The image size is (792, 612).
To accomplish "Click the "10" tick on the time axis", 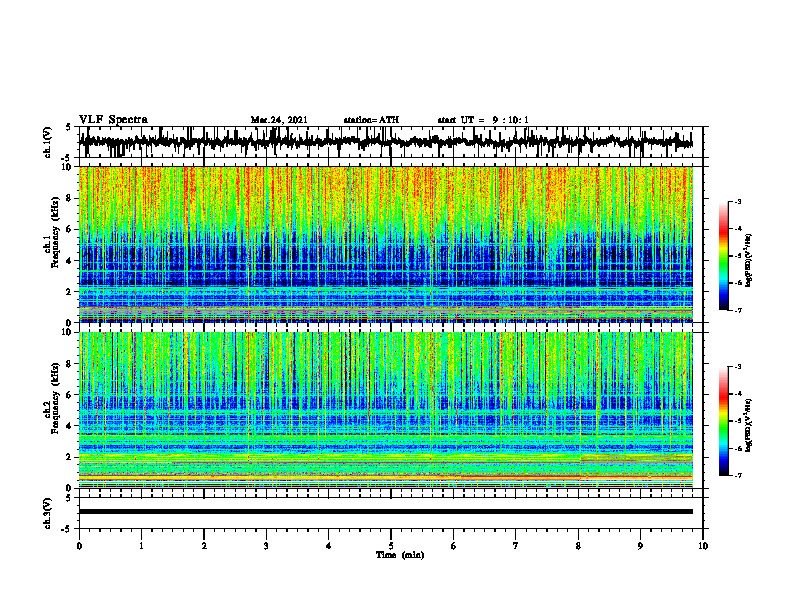I will (x=703, y=546).
